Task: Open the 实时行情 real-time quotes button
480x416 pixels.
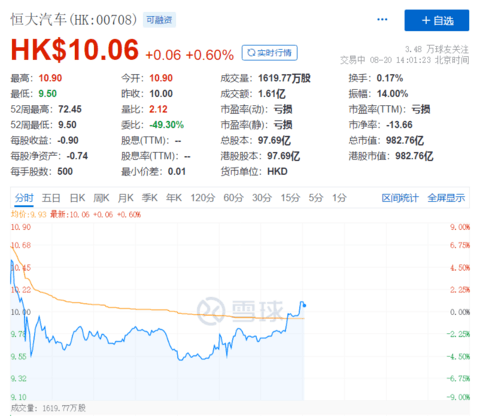Action: (269, 53)
